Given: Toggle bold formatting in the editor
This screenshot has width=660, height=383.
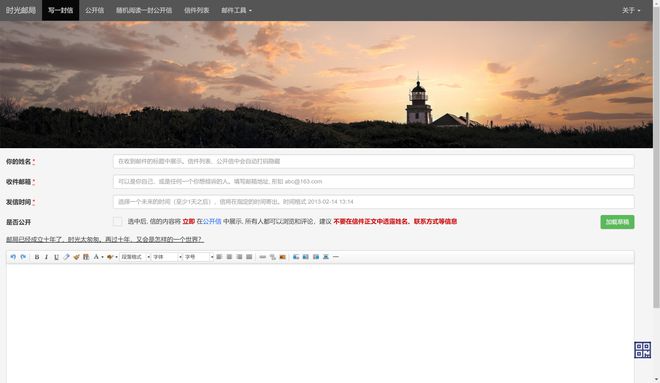Looking at the screenshot, I should (37, 257).
